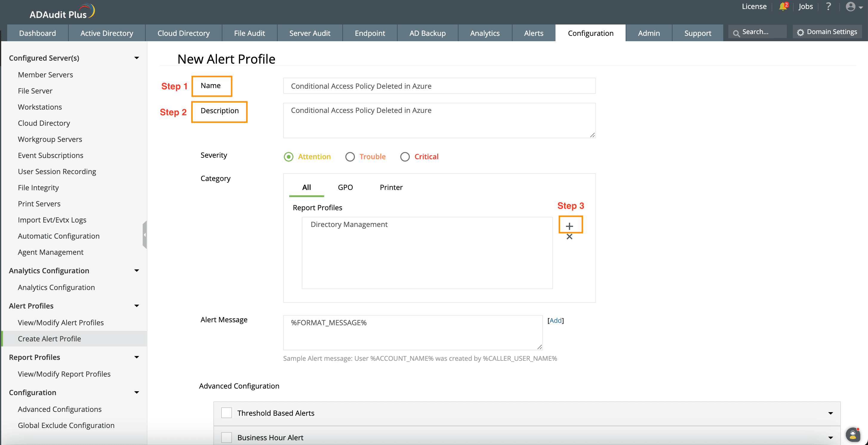
Task: Collapse sidebar using the panel handle arrow
Action: (144, 235)
